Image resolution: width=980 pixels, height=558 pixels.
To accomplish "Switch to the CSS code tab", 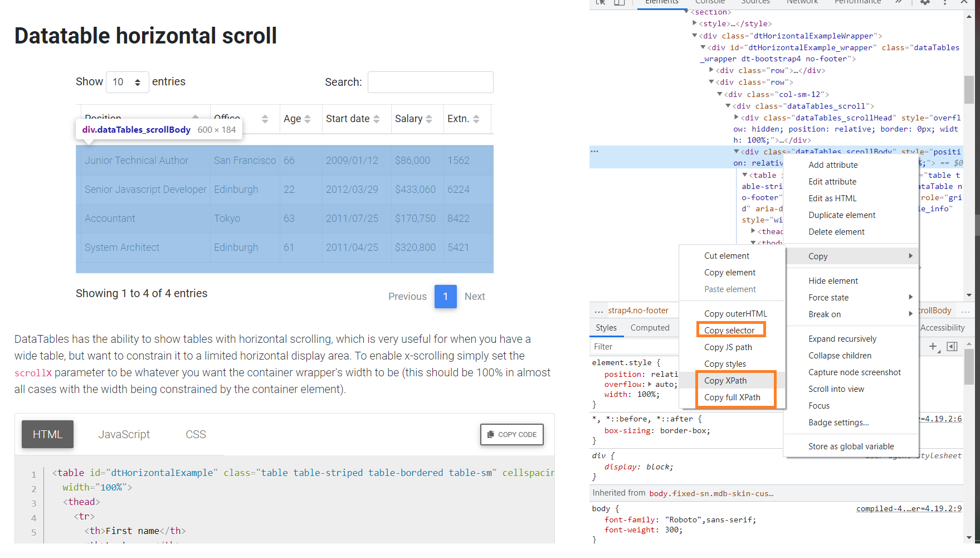I will (x=196, y=434).
